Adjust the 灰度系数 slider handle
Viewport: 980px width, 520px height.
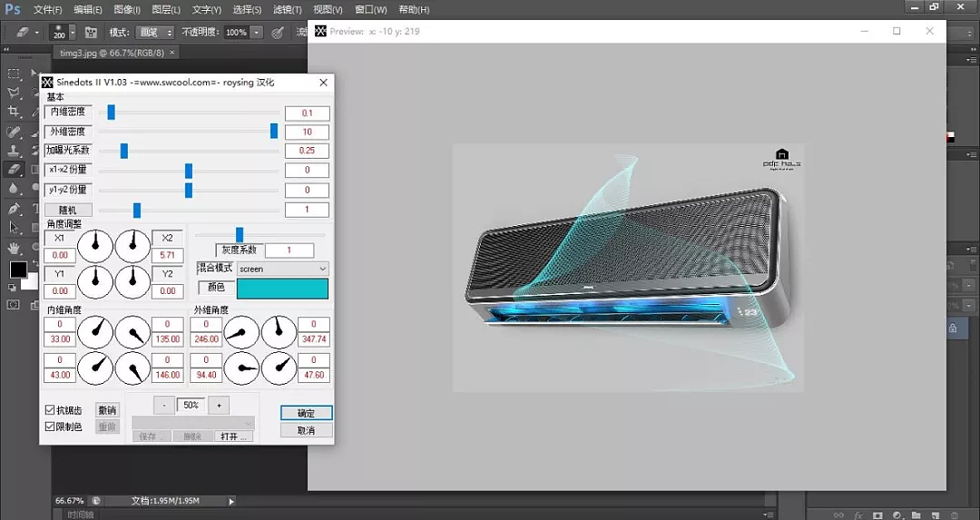[x=240, y=234]
